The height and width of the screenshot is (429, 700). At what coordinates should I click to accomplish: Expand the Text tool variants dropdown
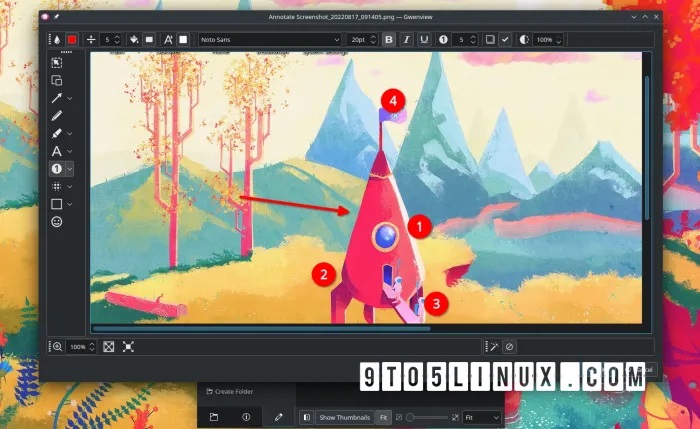70,151
